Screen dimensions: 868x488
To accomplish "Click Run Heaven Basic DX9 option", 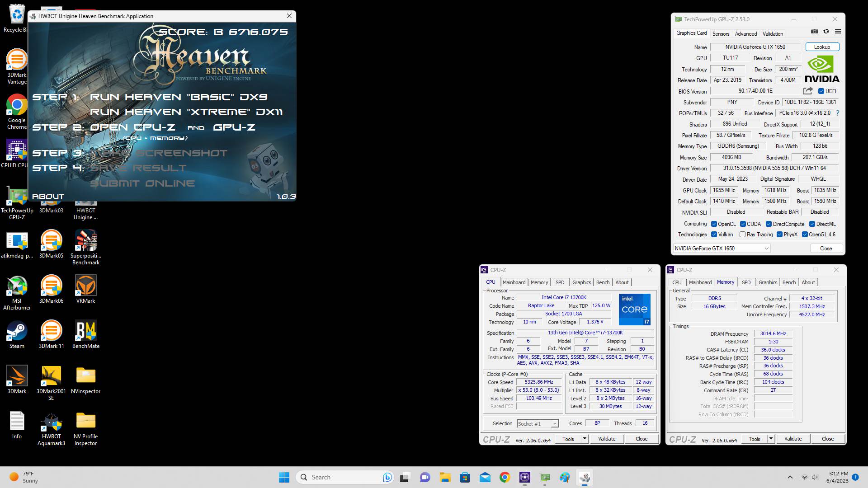I will pyautogui.click(x=179, y=97).
